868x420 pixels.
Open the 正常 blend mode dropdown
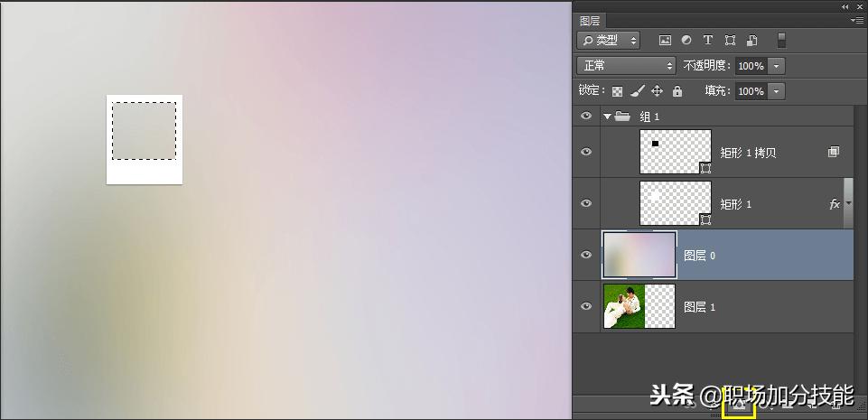tap(626, 66)
